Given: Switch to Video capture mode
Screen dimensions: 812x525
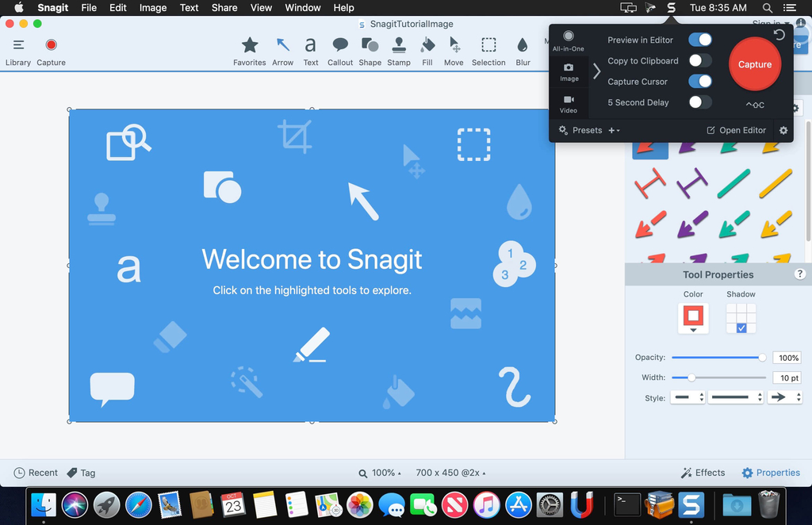Looking at the screenshot, I should pos(569,103).
